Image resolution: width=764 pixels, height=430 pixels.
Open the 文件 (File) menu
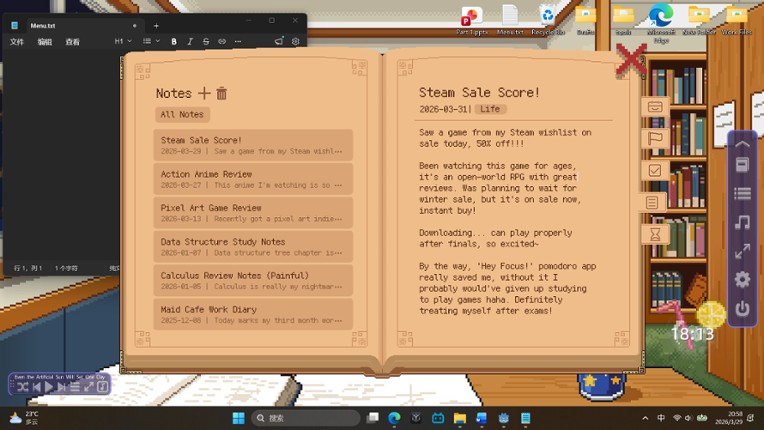(x=17, y=42)
